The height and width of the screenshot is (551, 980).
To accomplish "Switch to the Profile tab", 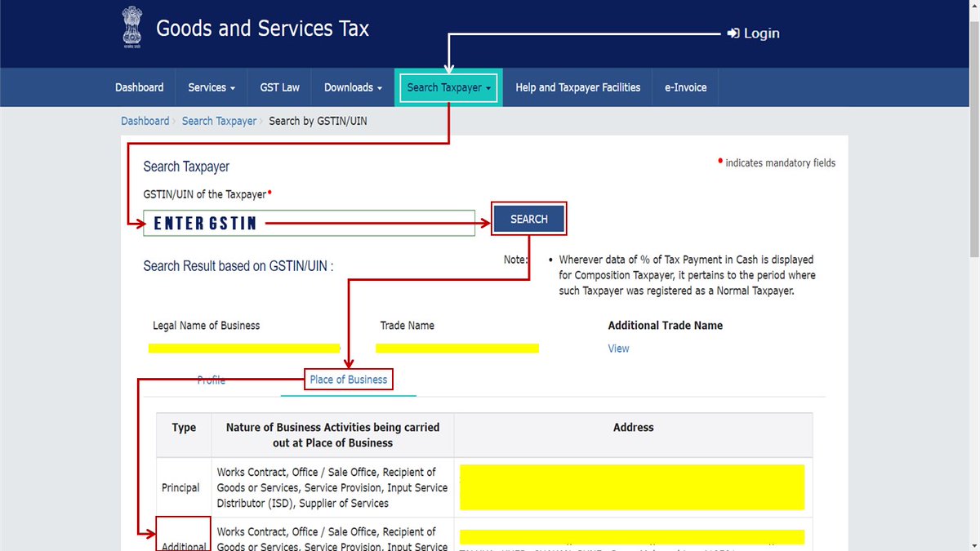I will 212,380.
